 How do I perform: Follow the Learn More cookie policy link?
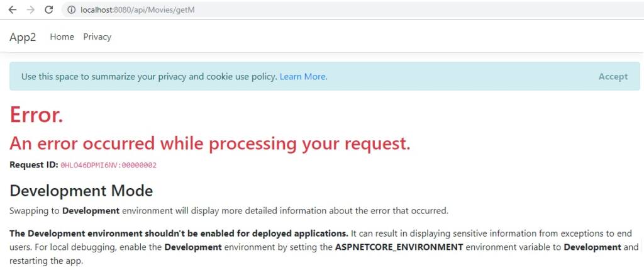(x=303, y=76)
